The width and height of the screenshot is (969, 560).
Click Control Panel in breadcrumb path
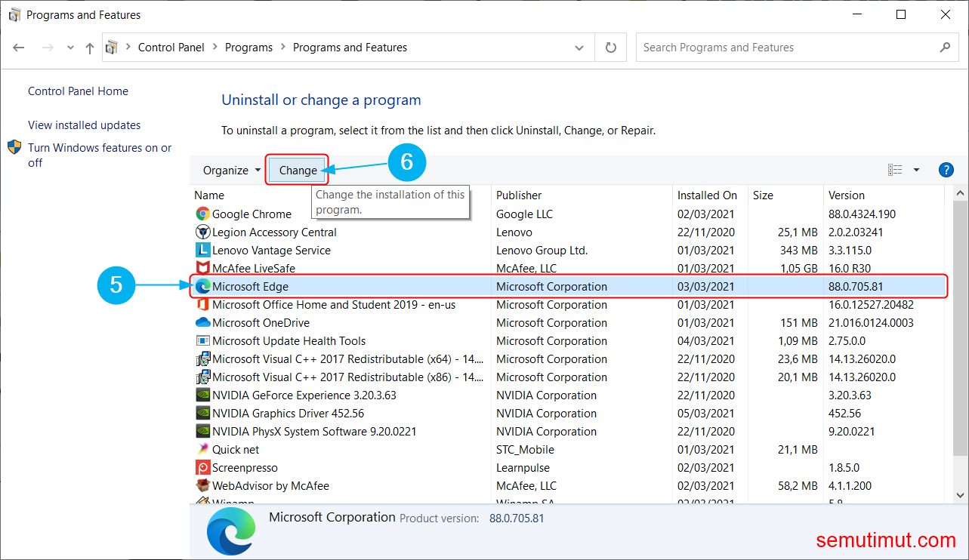point(171,48)
